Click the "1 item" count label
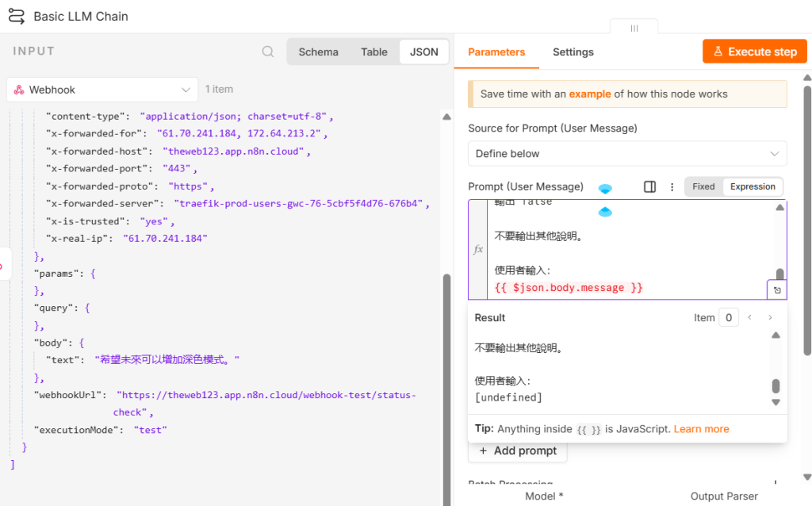Viewport: 812px width, 506px height. (219, 89)
